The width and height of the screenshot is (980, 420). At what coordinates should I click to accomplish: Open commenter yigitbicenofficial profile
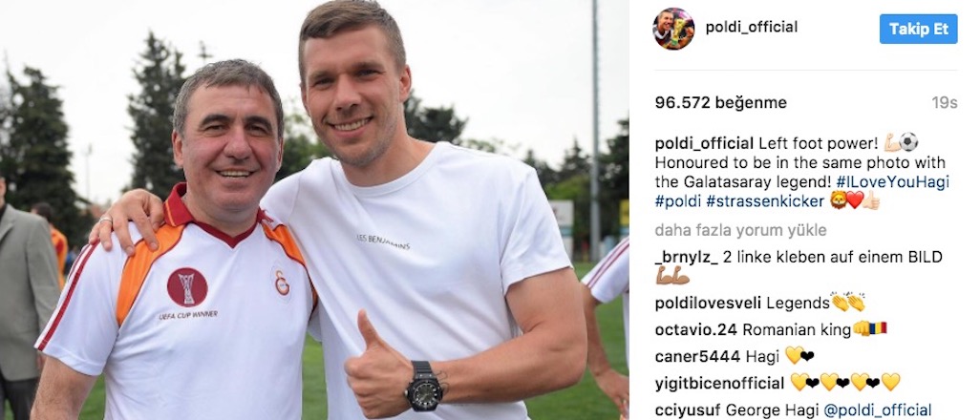pyautogui.click(x=719, y=383)
